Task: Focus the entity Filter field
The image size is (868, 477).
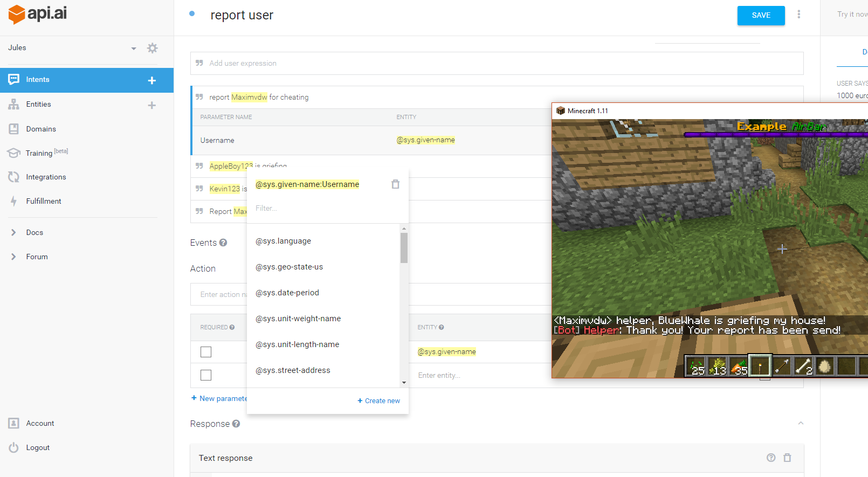Action: click(323, 209)
